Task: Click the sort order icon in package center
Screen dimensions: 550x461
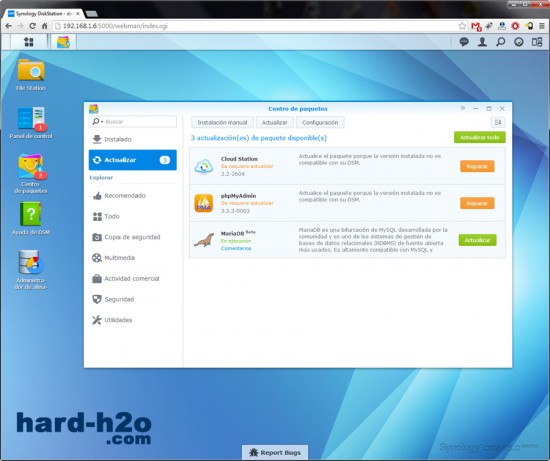Action: pyautogui.click(x=498, y=122)
